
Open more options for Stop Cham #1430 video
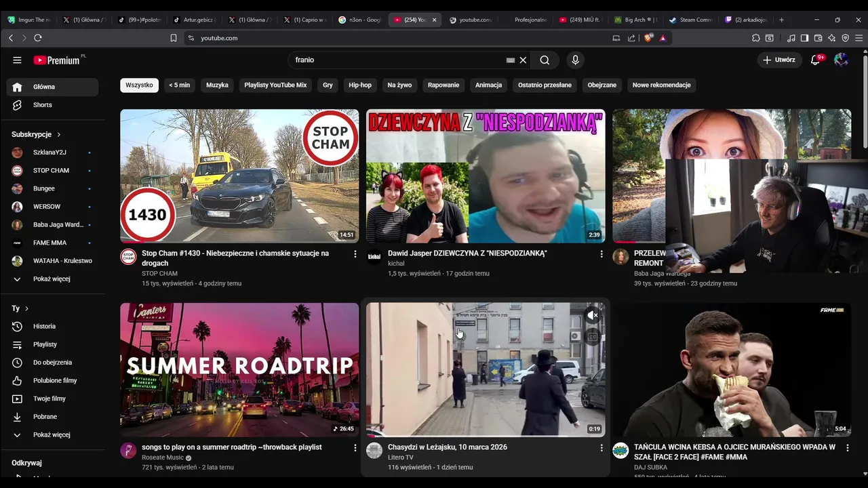coord(355,253)
